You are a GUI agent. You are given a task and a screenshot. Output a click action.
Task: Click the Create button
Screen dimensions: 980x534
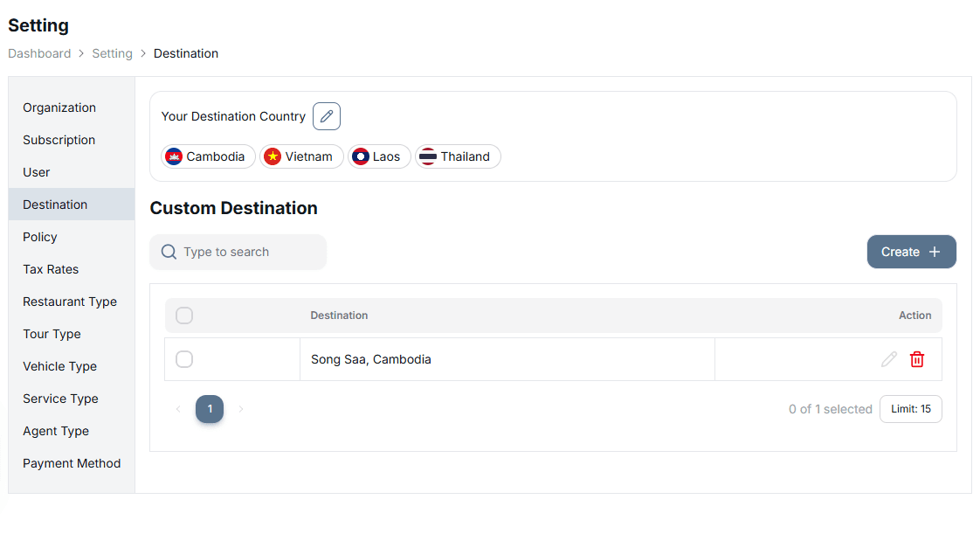(911, 251)
